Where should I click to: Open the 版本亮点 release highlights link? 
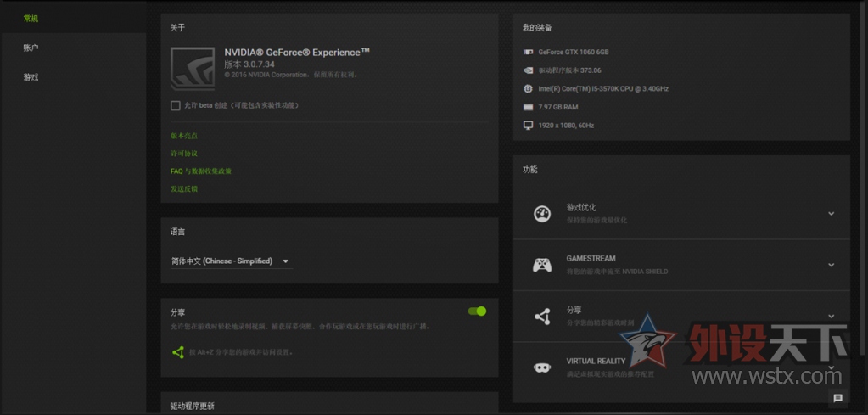[184, 136]
